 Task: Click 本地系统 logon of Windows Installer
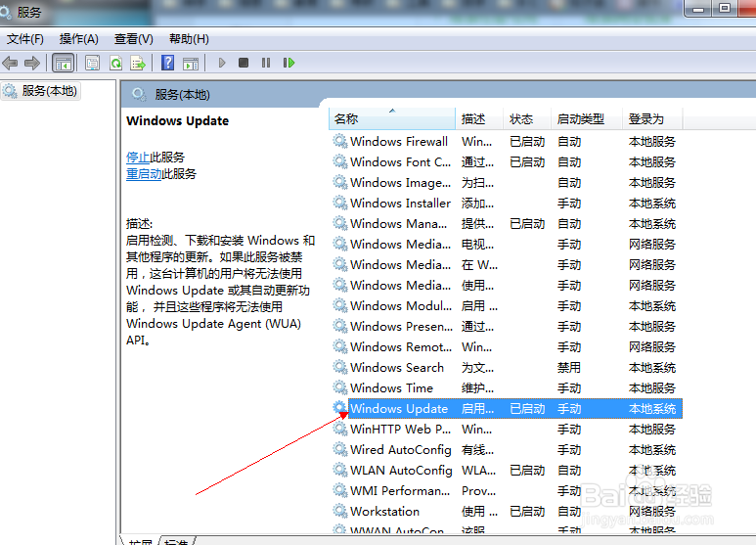(652, 204)
